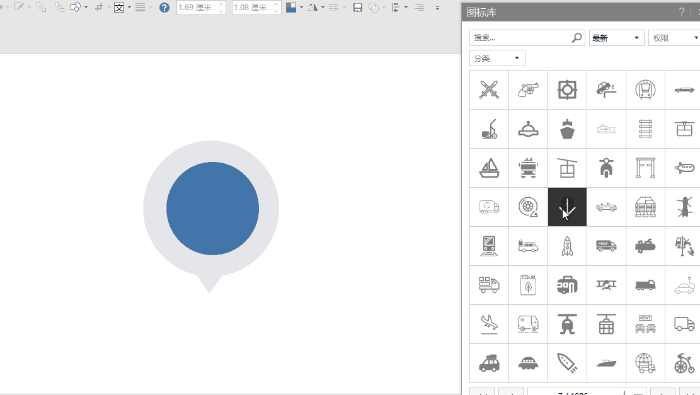Open the shapes insert dropdown arrow
This screenshot has width=700, height=395.
(x=86, y=8)
